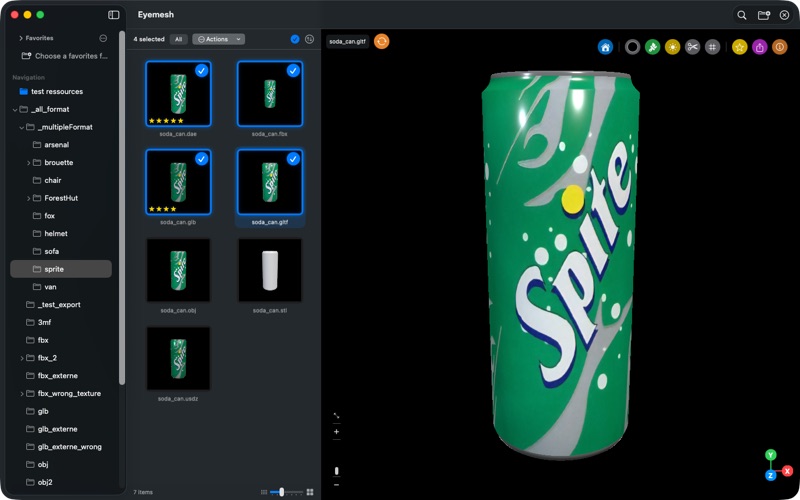Click the purple share icon
The width and height of the screenshot is (800, 500).
click(x=760, y=47)
